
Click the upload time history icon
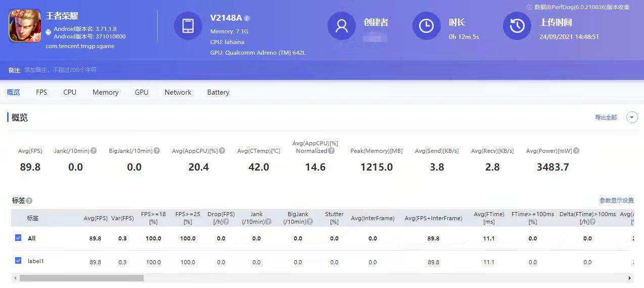pos(517,26)
